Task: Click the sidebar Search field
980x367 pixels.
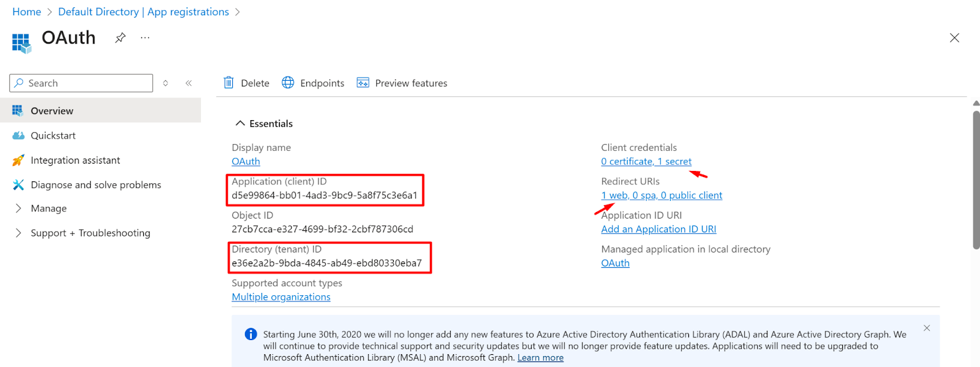Action: click(x=81, y=83)
